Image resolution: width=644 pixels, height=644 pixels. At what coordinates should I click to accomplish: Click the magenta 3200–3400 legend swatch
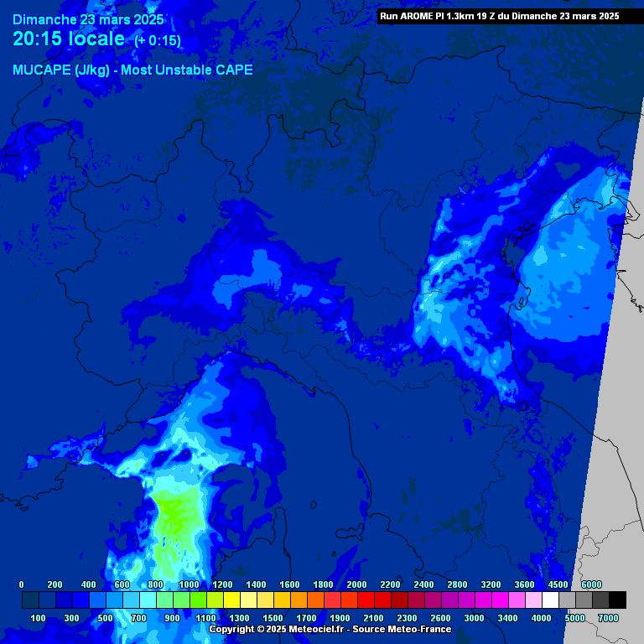(500, 600)
